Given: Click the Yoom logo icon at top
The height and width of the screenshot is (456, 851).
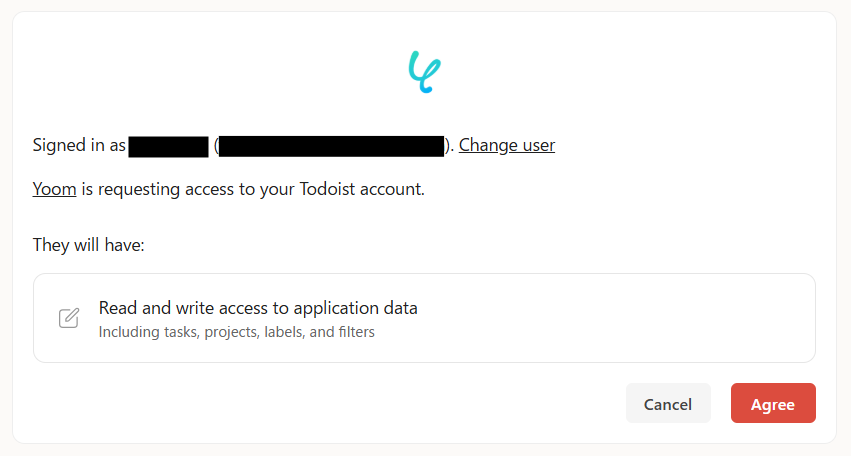Looking at the screenshot, I should (x=425, y=72).
